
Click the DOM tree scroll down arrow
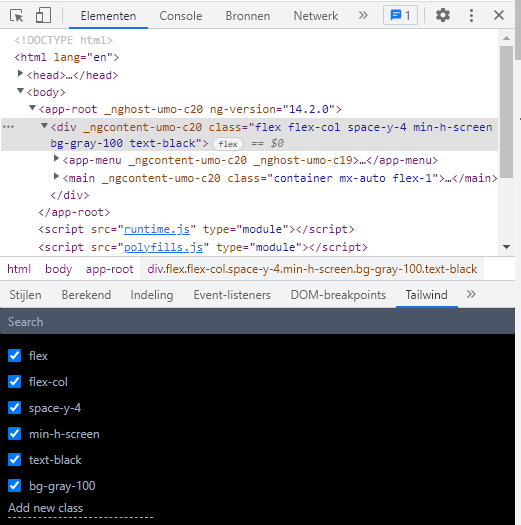coord(506,247)
